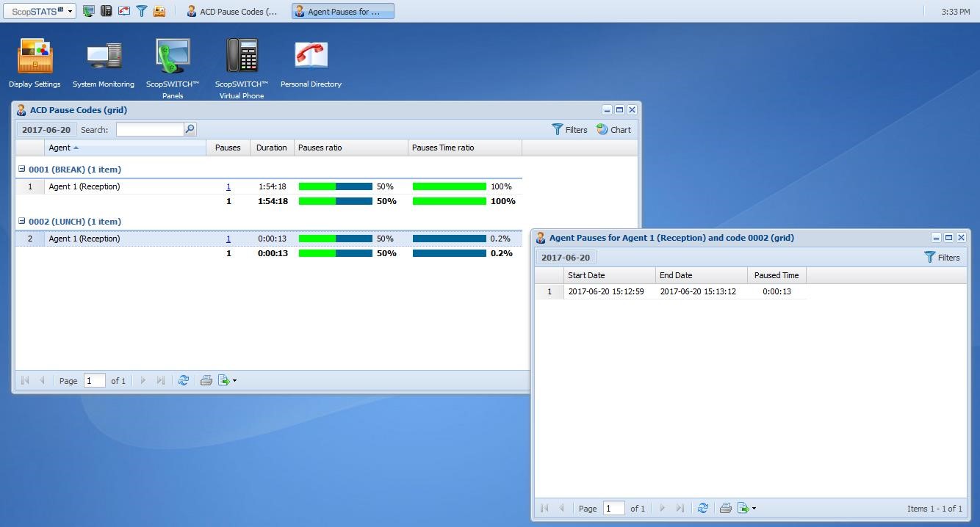
Task: Click the orange display settings quick-launch icon
Action: point(159,11)
